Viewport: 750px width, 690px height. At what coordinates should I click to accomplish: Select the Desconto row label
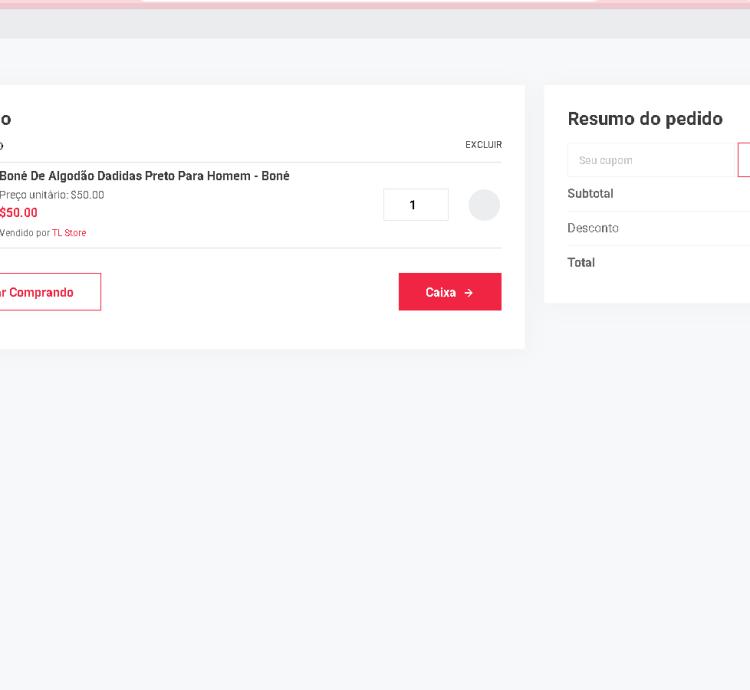point(593,228)
